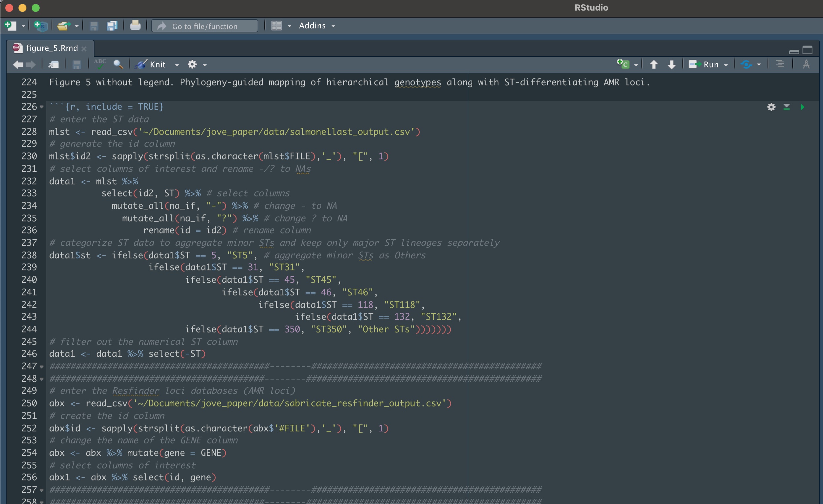
Task: Open Find/Replace with the magnifier icon
Action: click(x=118, y=64)
